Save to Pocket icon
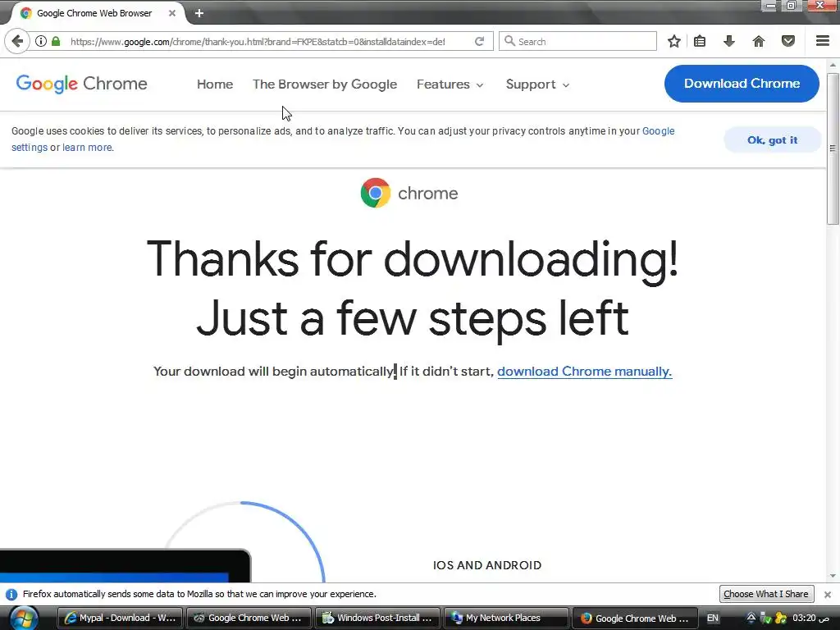 point(788,41)
